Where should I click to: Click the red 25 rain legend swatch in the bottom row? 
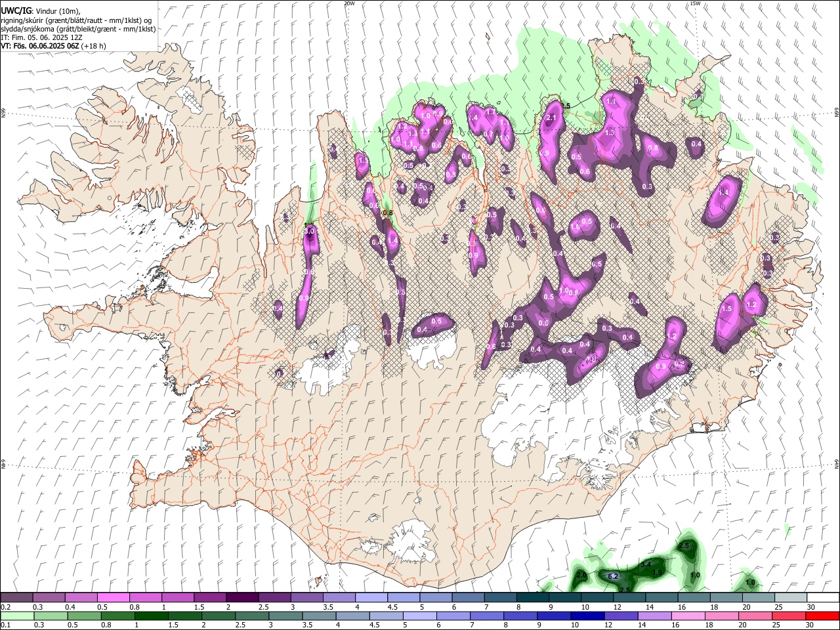coord(789,616)
